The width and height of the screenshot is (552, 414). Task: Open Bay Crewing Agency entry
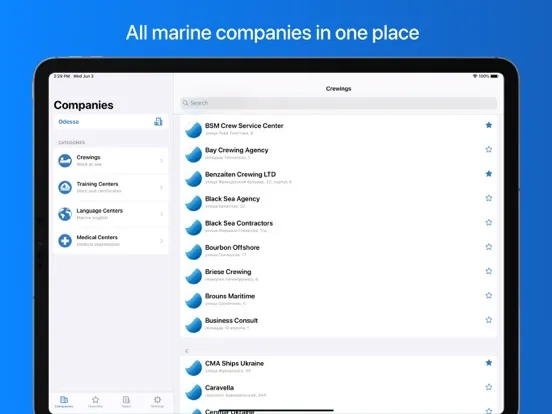click(338, 153)
